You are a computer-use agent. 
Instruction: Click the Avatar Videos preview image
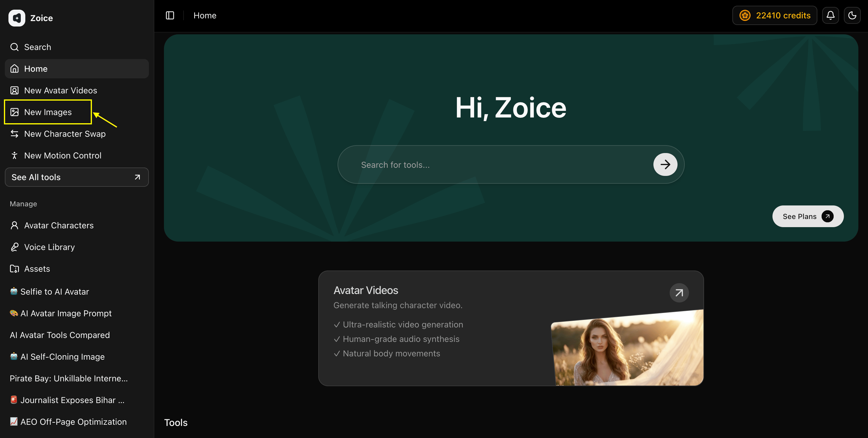pos(627,348)
